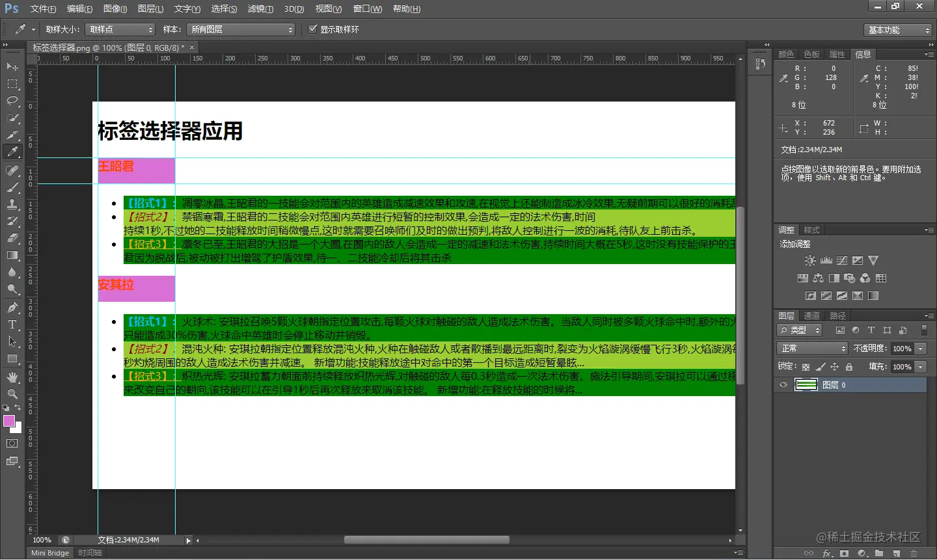Open layer filter 类型 dropdown
The width and height of the screenshot is (937, 560).
[800, 330]
